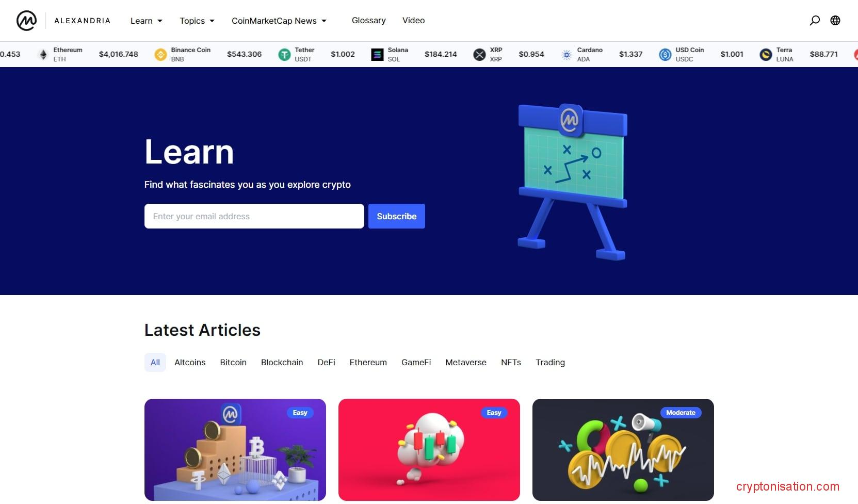This screenshot has height=504, width=858.
Task: Click the email address input field
Action: point(254,216)
